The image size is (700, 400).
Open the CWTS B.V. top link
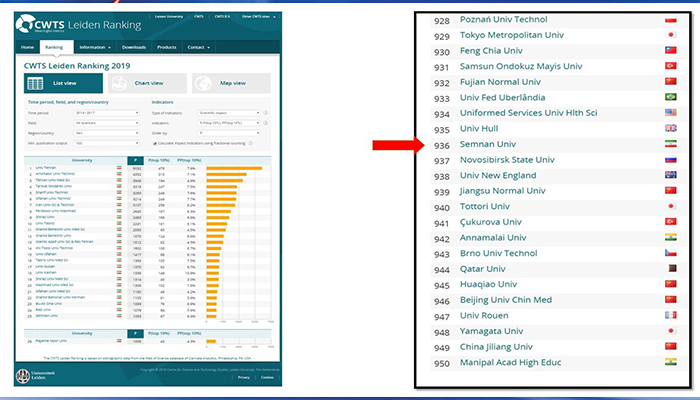222,17
